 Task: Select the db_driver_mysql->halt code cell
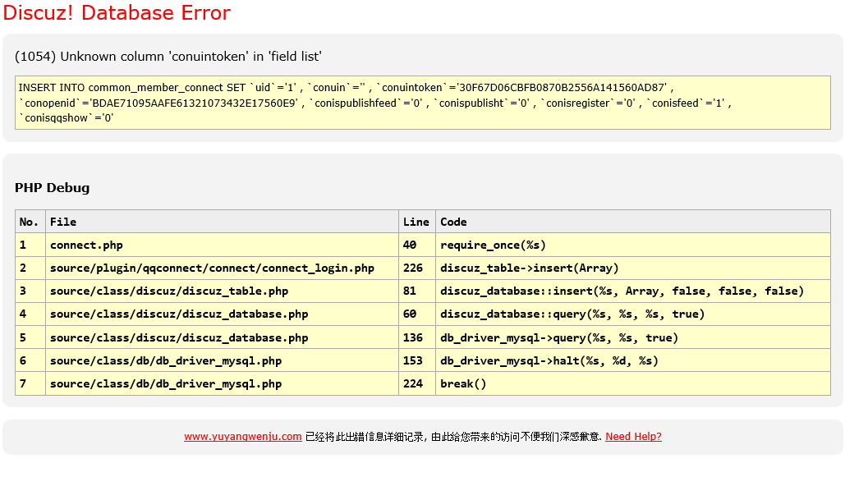[633, 360]
